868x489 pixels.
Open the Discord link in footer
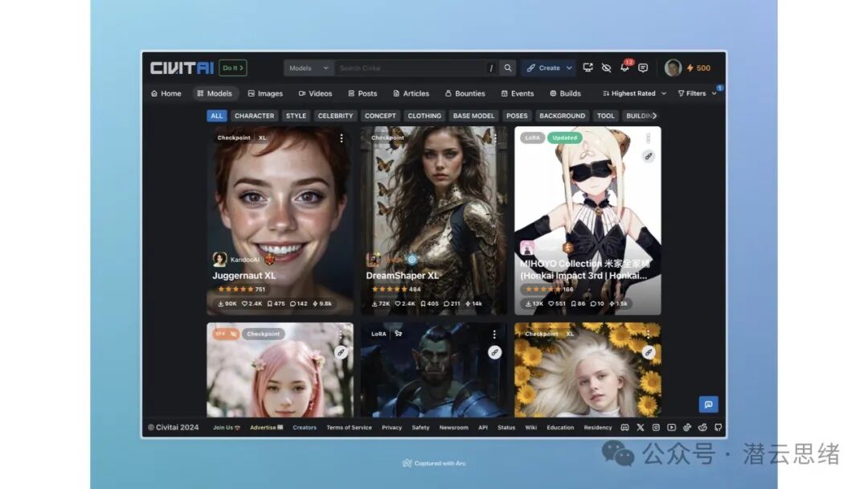625,428
